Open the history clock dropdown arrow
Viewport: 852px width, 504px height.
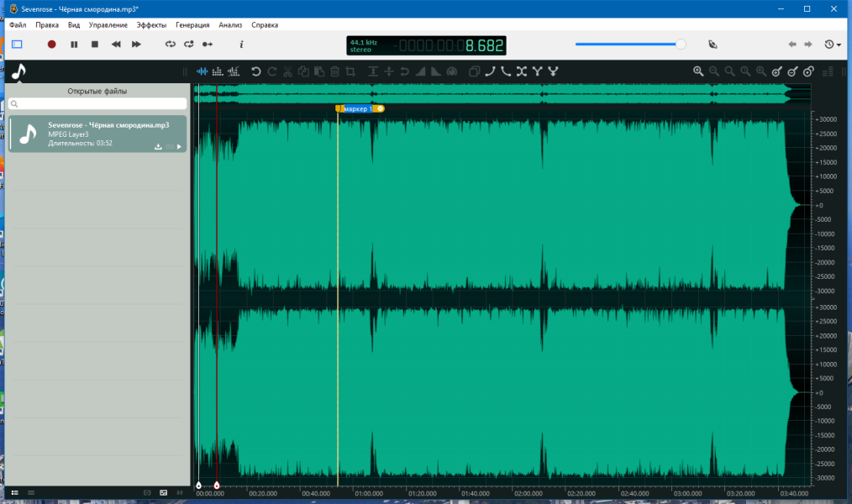839,45
